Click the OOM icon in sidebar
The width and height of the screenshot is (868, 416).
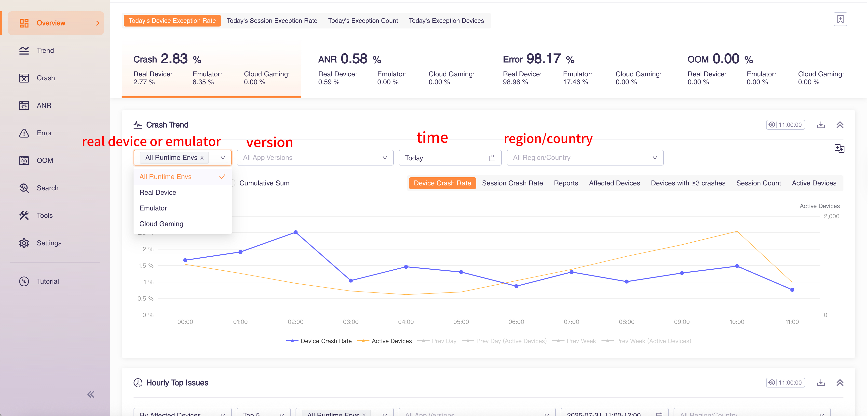[24, 160]
